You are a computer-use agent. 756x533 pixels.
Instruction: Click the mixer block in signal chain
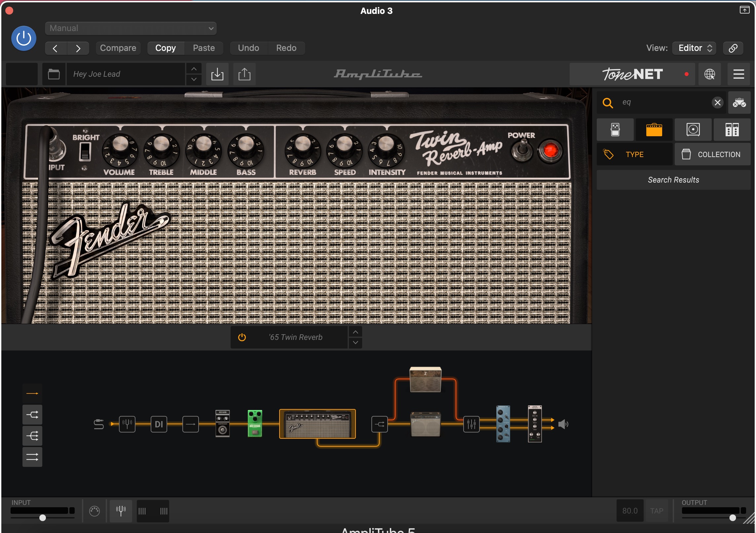click(472, 424)
